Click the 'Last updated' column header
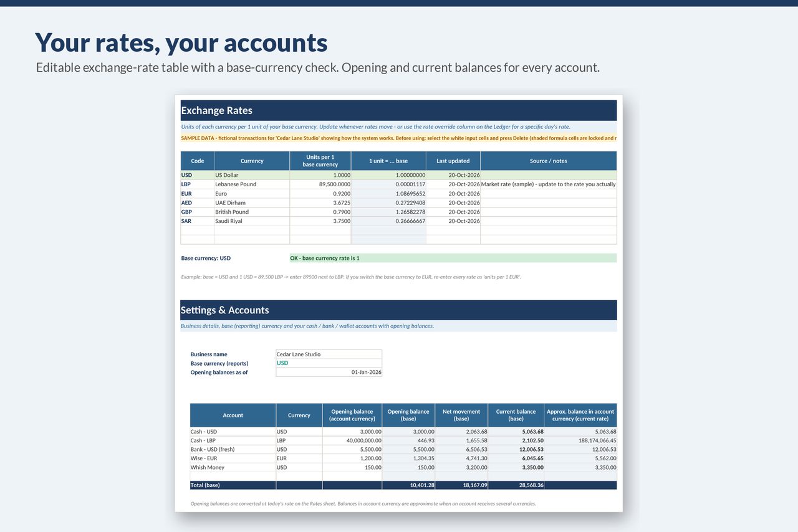 pyautogui.click(x=453, y=161)
